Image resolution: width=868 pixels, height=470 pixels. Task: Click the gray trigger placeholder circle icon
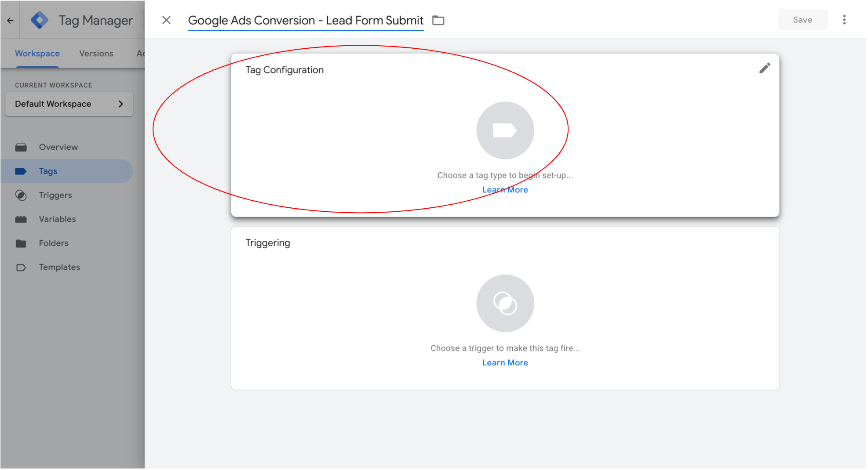click(x=505, y=303)
